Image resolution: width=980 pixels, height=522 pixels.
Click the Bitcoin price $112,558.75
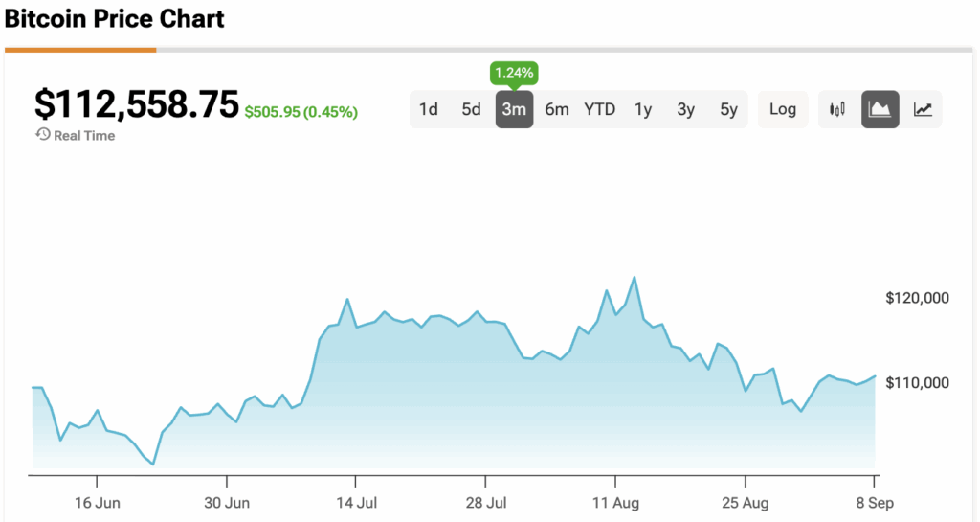136,104
